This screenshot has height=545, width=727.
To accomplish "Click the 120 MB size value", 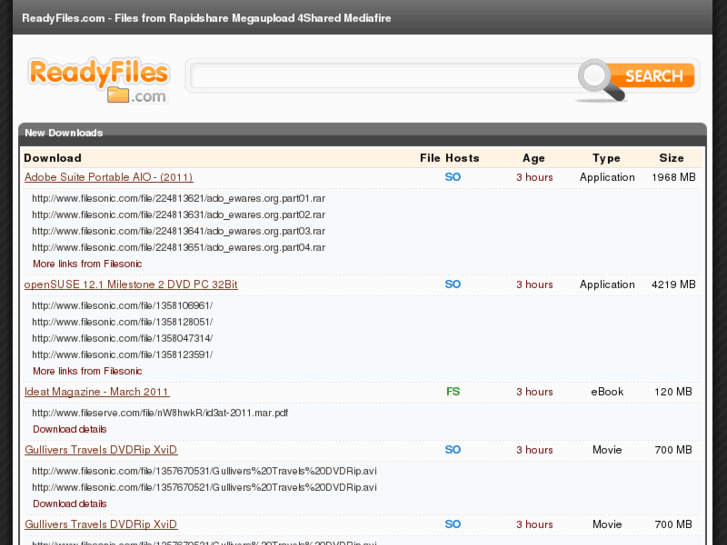I will click(673, 391).
